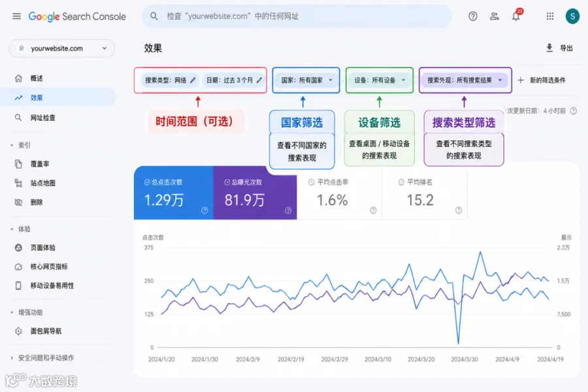Open the yourwebsite.com property dropdown
The height and width of the screenshot is (392, 588).
pyautogui.click(x=62, y=48)
